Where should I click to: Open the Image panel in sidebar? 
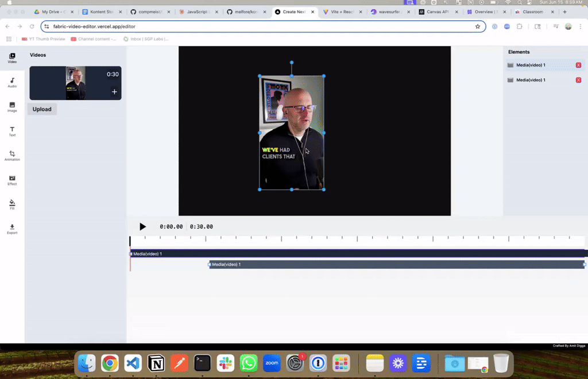[12, 107]
